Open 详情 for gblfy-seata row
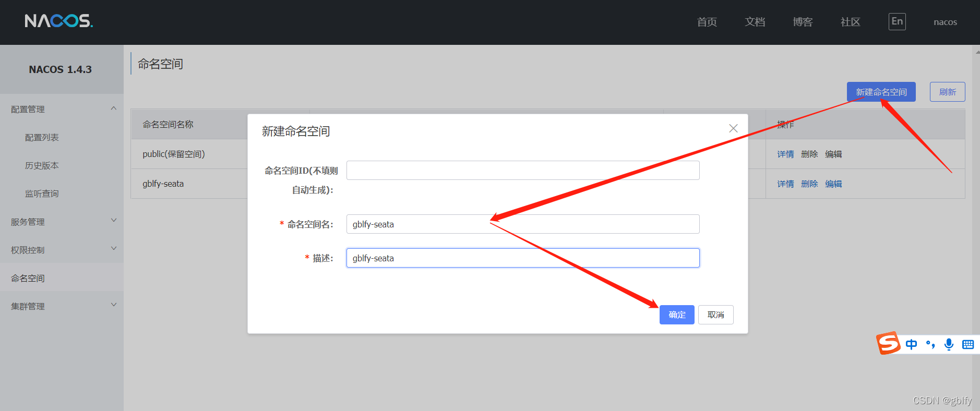 pos(785,184)
